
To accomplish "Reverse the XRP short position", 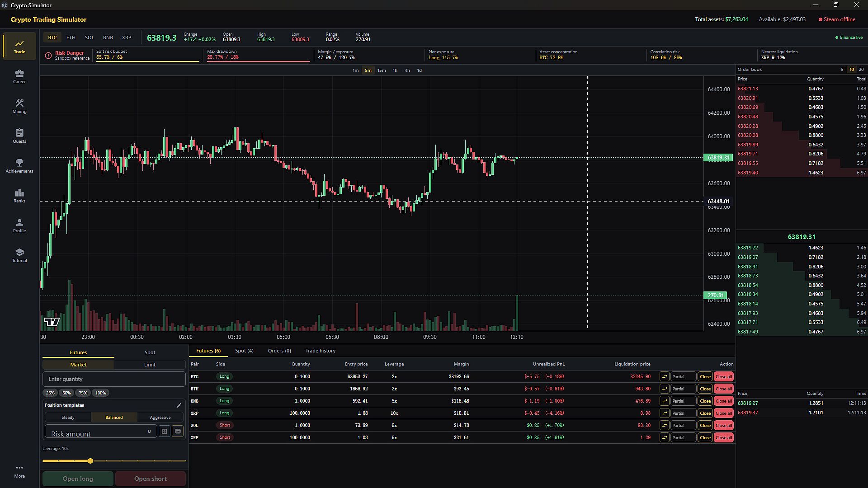I will [x=665, y=437].
